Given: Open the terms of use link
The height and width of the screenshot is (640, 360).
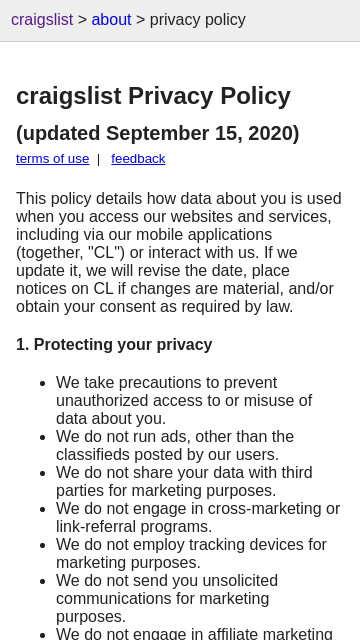Looking at the screenshot, I should (52, 158).
